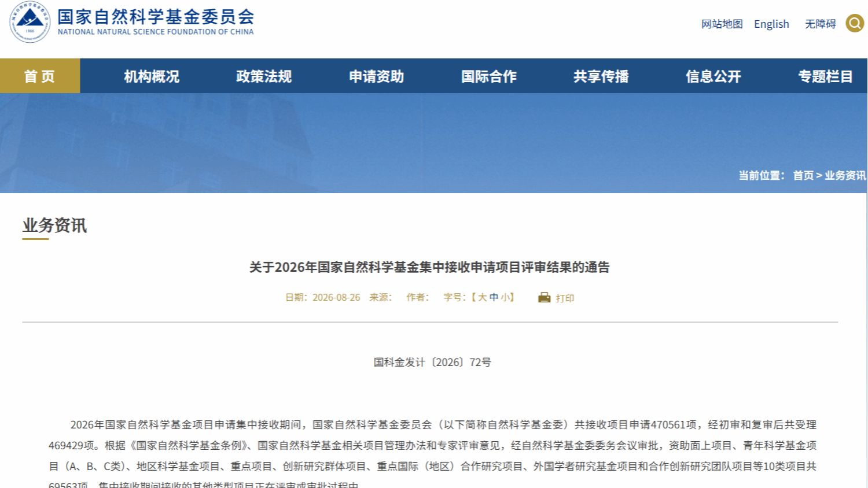
Task: Set font size to 中
Action: (x=494, y=297)
